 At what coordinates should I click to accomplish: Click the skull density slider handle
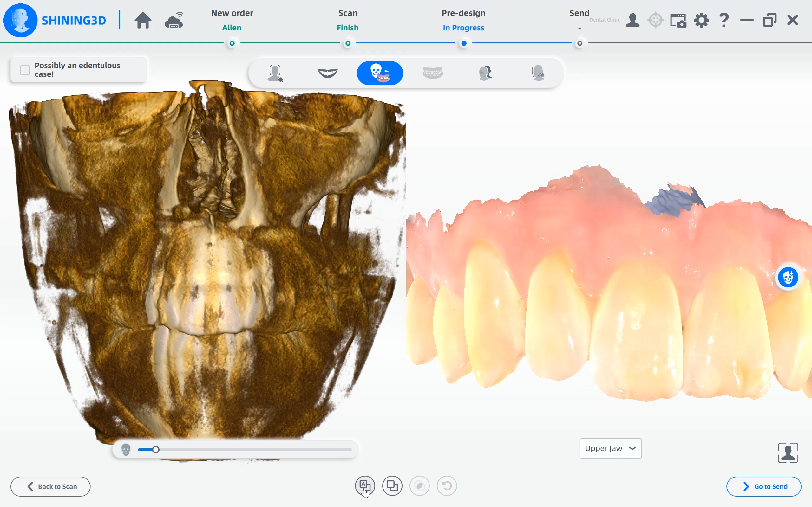click(x=156, y=450)
